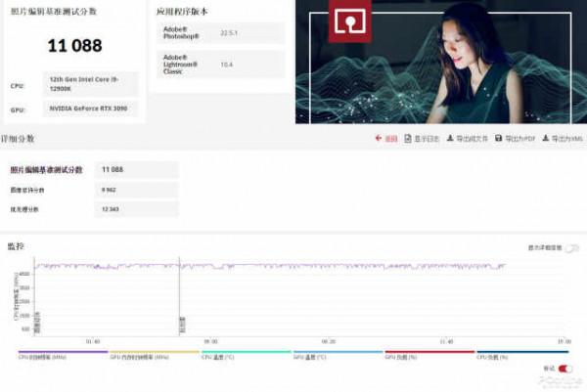Open the 显示日志 log view
587x392 pixels.
coord(427,139)
